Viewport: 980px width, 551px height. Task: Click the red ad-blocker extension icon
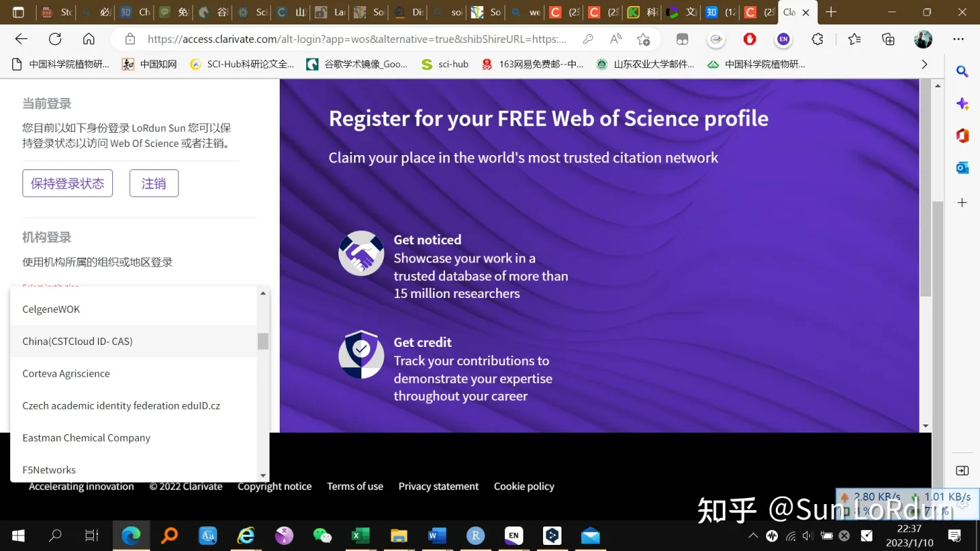click(748, 39)
